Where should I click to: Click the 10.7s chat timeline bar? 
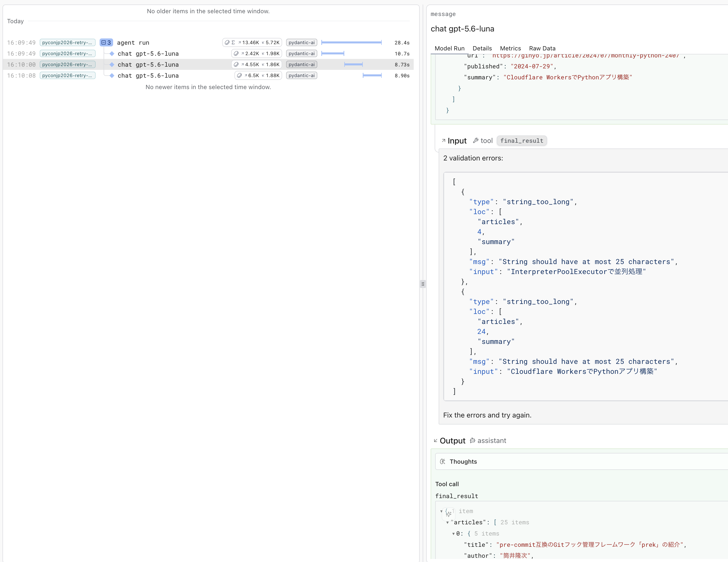point(333,54)
